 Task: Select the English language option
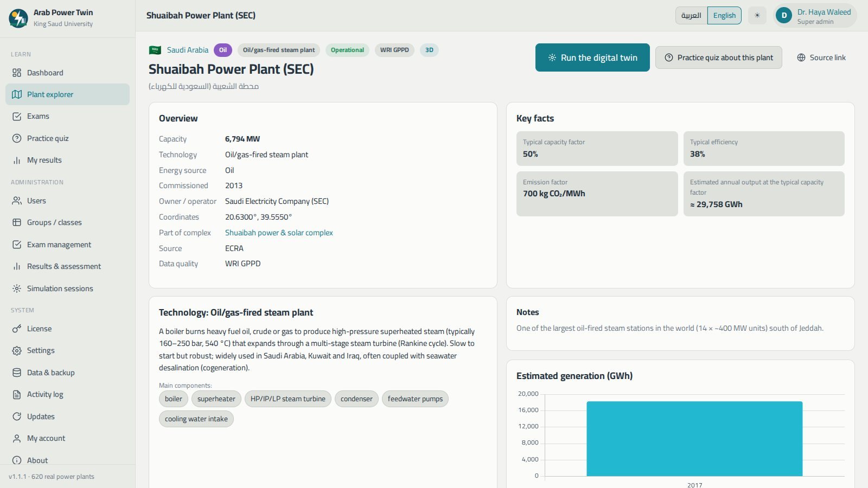(724, 15)
